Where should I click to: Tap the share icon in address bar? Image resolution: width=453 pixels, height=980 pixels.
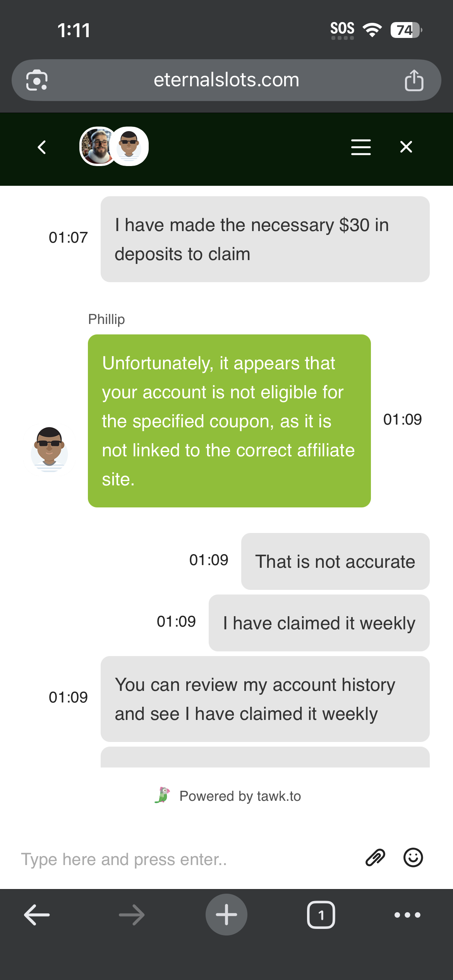click(414, 80)
